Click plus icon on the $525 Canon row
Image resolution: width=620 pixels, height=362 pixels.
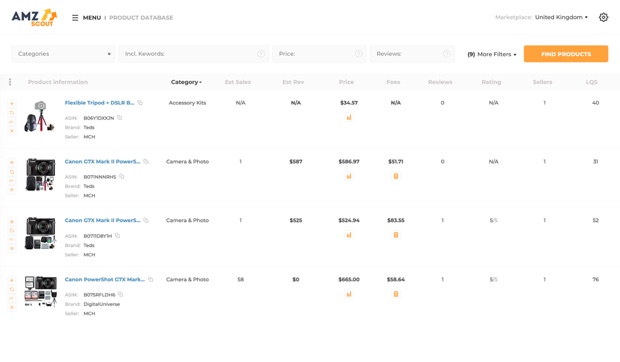pos(12,221)
